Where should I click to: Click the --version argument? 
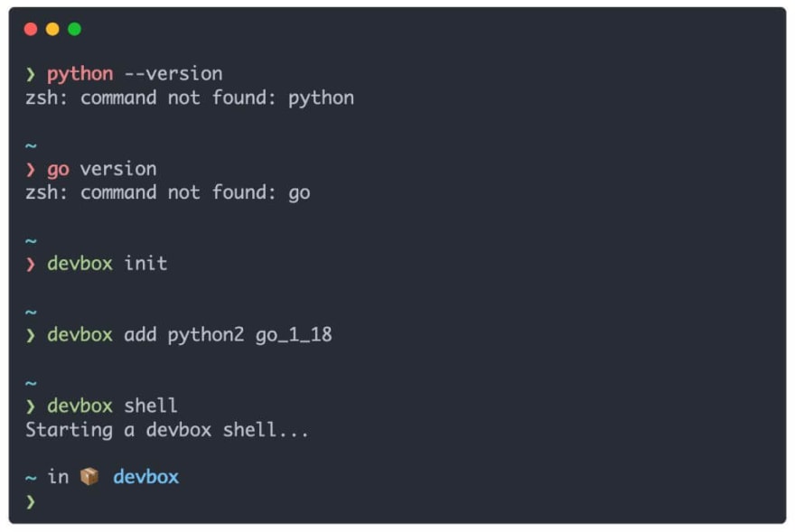pos(173,74)
